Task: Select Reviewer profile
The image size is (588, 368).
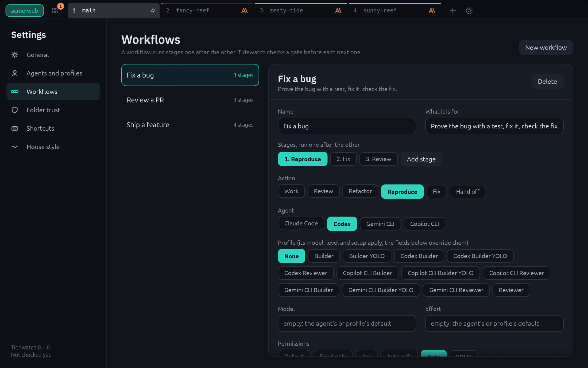Action: tap(511, 290)
